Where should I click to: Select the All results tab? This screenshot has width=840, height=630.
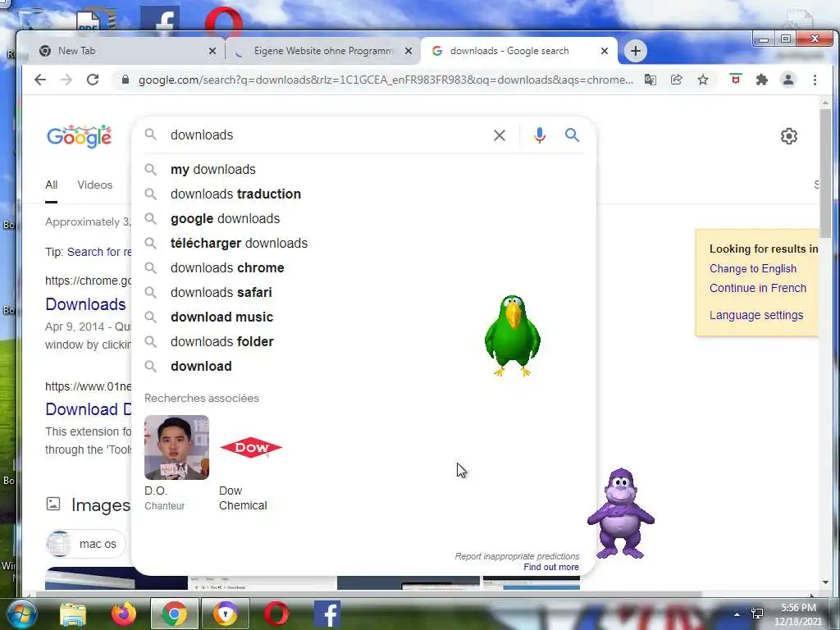(x=52, y=185)
